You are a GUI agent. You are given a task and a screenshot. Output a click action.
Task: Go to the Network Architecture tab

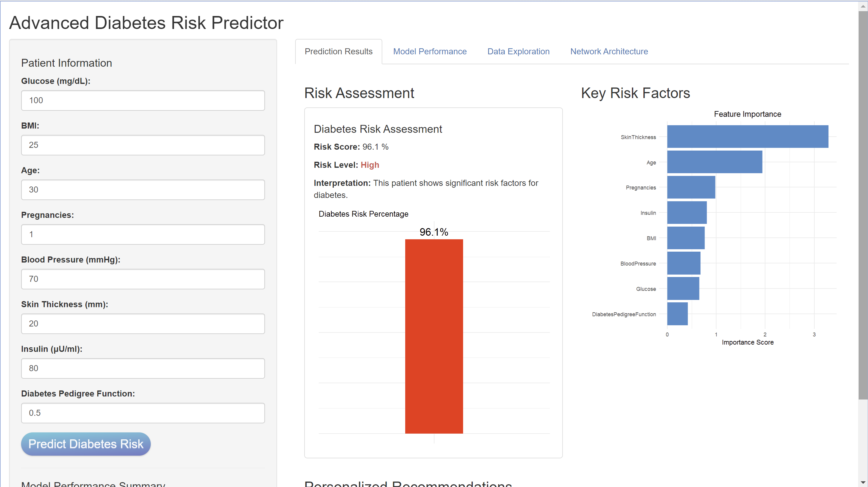(x=609, y=51)
